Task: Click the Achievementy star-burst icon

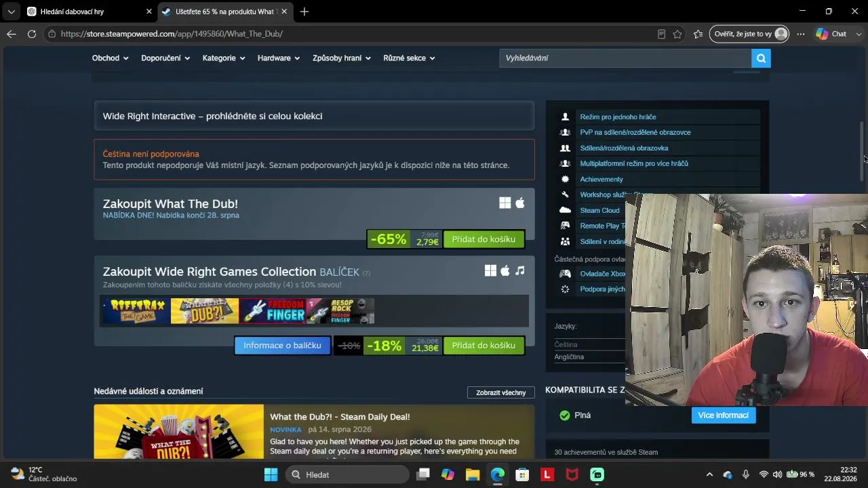Action: point(565,179)
